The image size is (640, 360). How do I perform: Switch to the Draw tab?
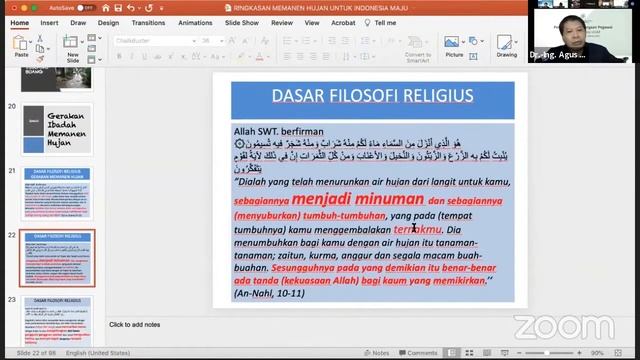pyautogui.click(x=78, y=23)
